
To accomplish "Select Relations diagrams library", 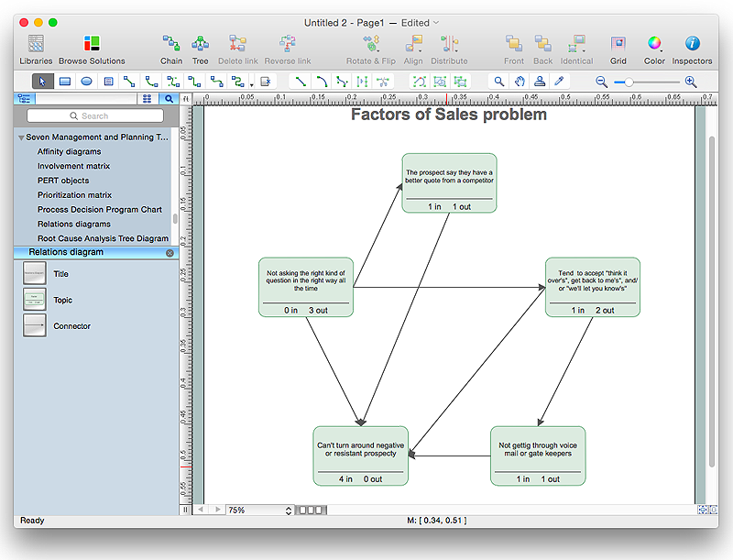I will pos(74,224).
